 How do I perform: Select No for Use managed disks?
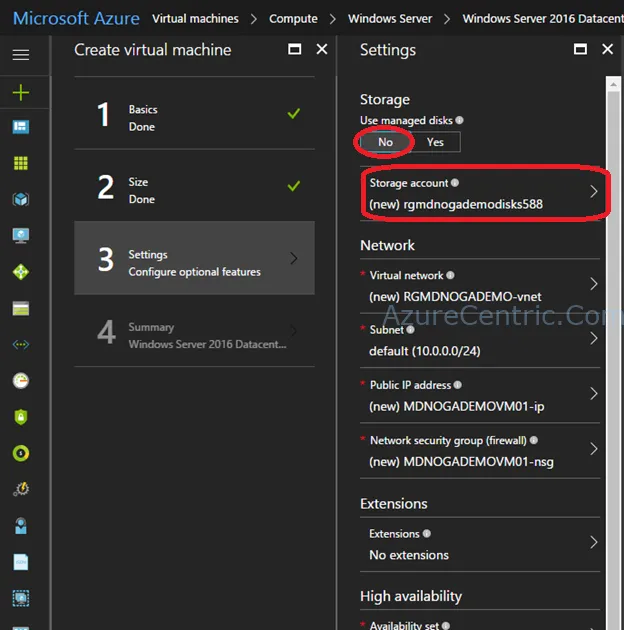coord(385,142)
